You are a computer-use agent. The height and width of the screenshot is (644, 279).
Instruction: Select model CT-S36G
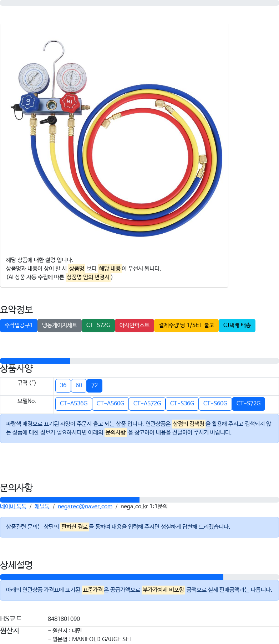[x=182, y=404]
